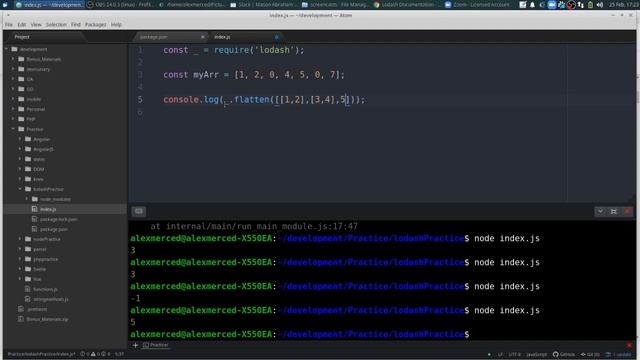The width and height of the screenshot is (640, 360).
Task: Collapse the lodashPractice folder
Action: [x=20, y=189]
